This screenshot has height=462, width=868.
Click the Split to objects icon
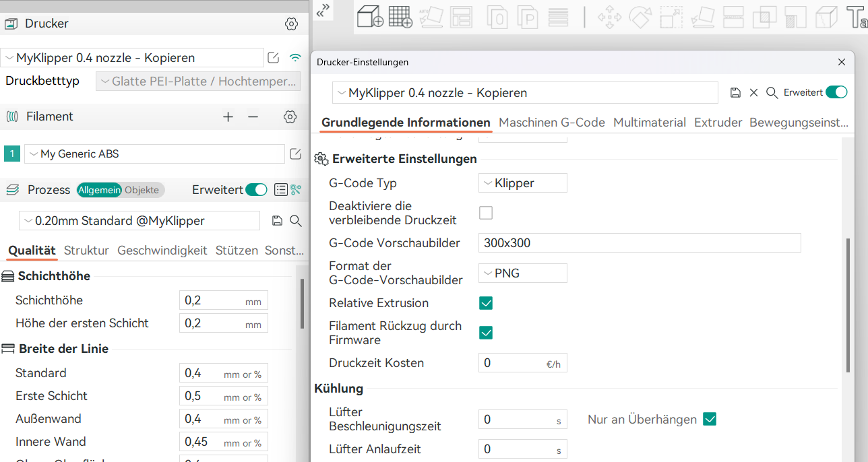click(497, 16)
